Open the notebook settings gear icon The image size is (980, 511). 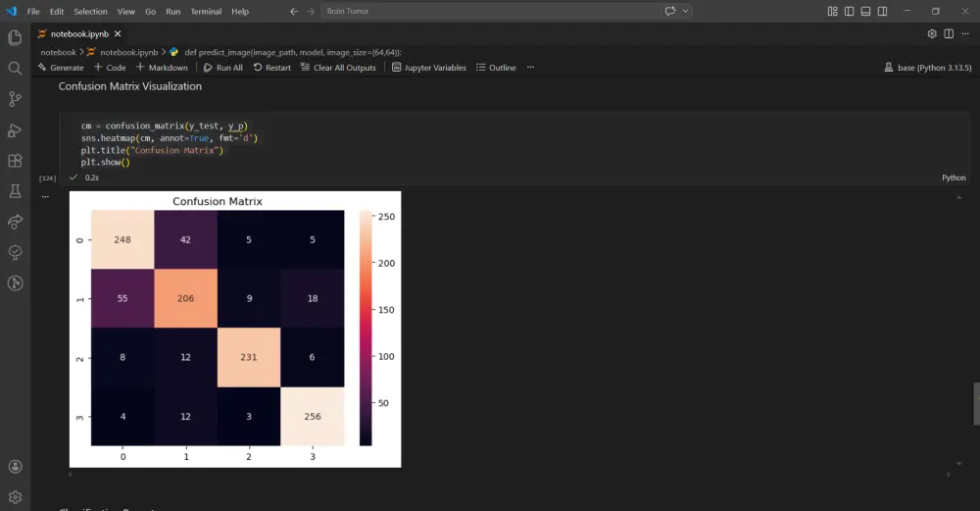tap(932, 33)
